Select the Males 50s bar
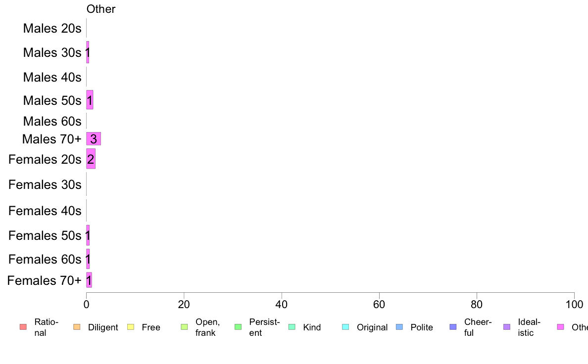 click(x=90, y=100)
